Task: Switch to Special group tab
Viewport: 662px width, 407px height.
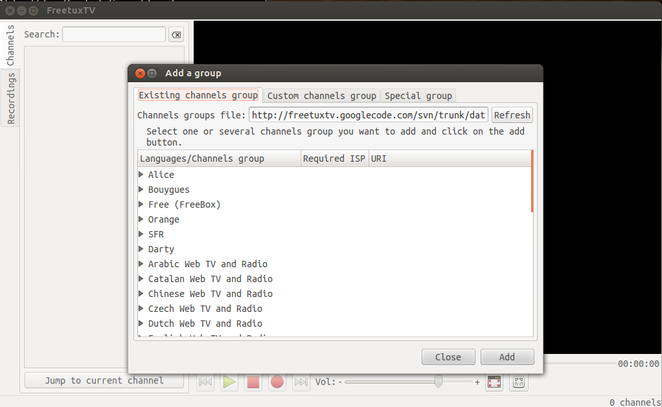Action: pos(418,96)
